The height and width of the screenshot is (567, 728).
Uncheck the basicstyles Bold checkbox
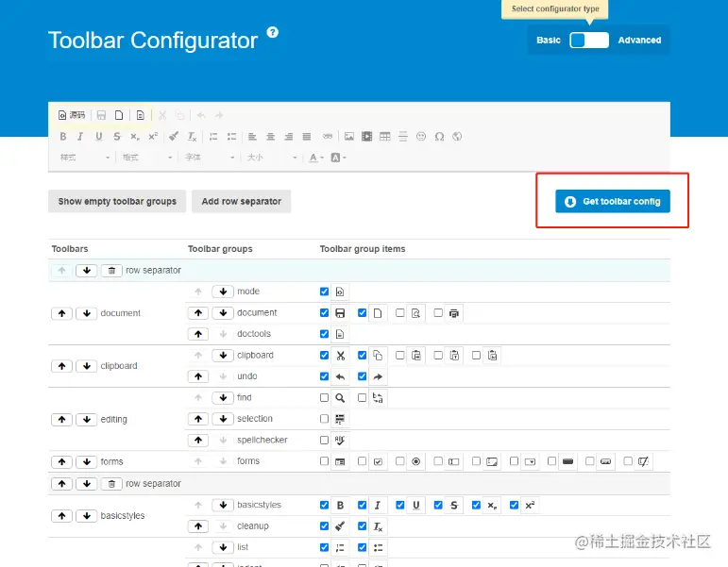(324, 505)
